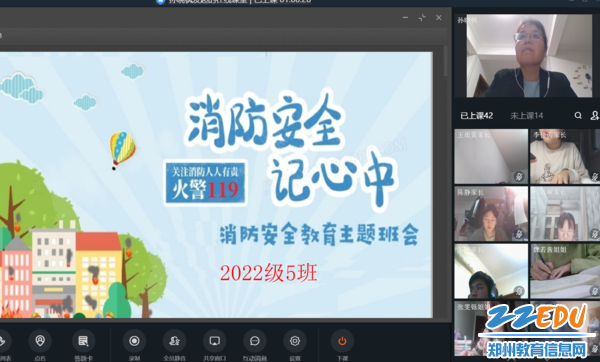The height and width of the screenshot is (362, 600).
Task: Click the '消防安全教育主题班会' subtitle text
Action: 319,235
